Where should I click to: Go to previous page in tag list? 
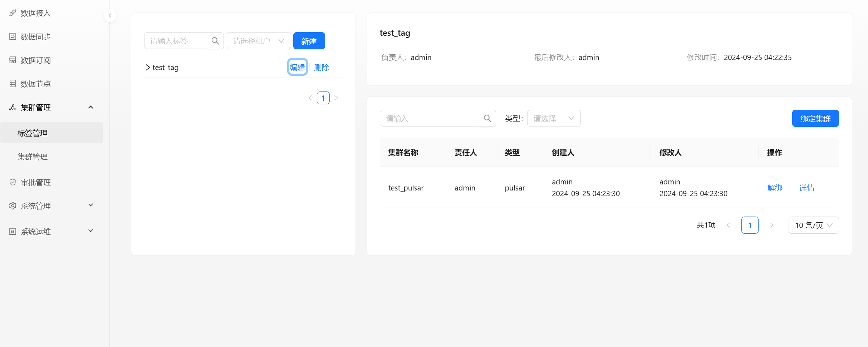point(310,98)
